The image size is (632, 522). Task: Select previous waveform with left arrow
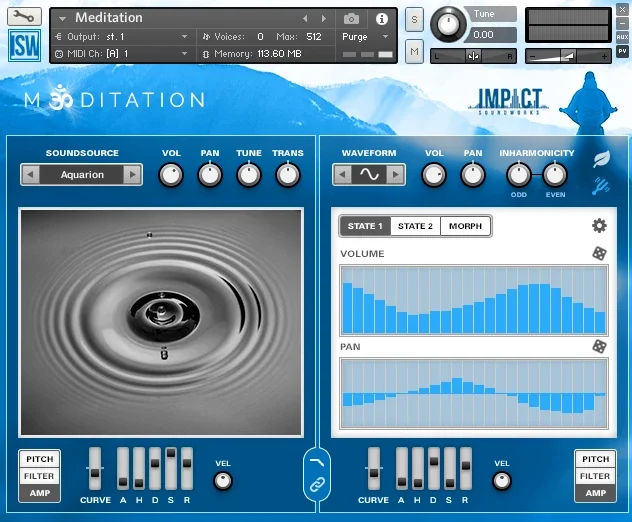pyautogui.click(x=342, y=175)
